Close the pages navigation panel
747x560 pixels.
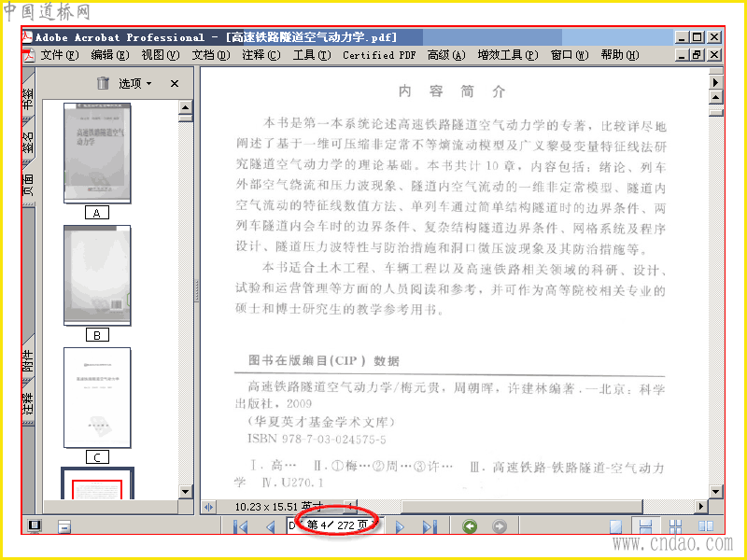click(x=175, y=83)
